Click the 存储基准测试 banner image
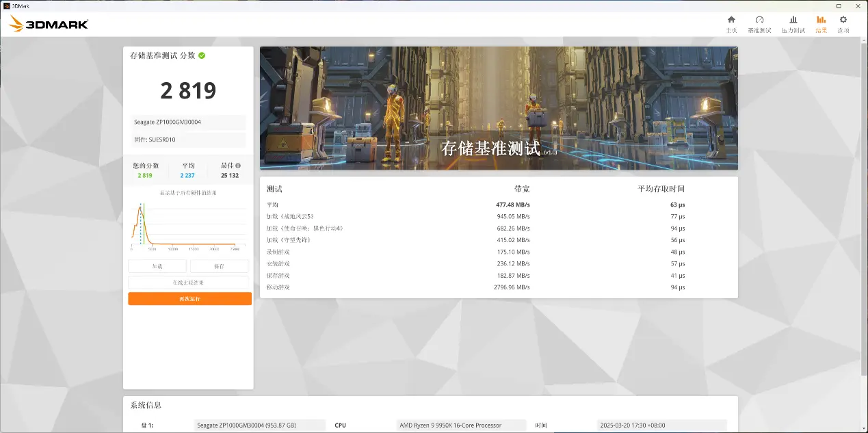This screenshot has height=433, width=868. pyautogui.click(x=499, y=108)
